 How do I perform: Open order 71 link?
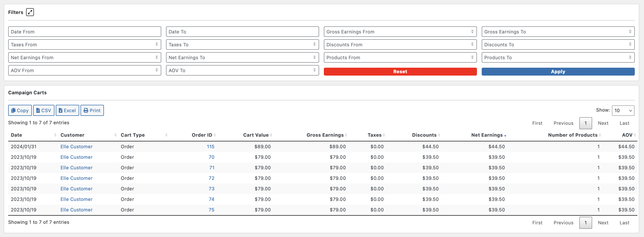pyautogui.click(x=212, y=168)
